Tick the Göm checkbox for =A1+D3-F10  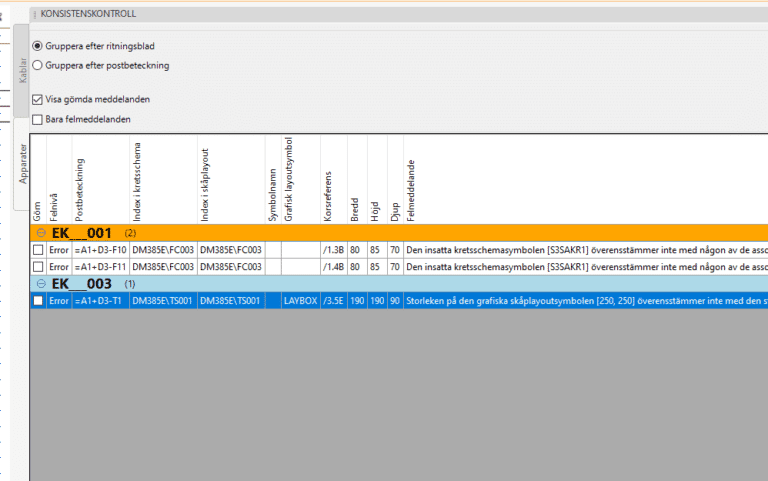[x=38, y=250]
